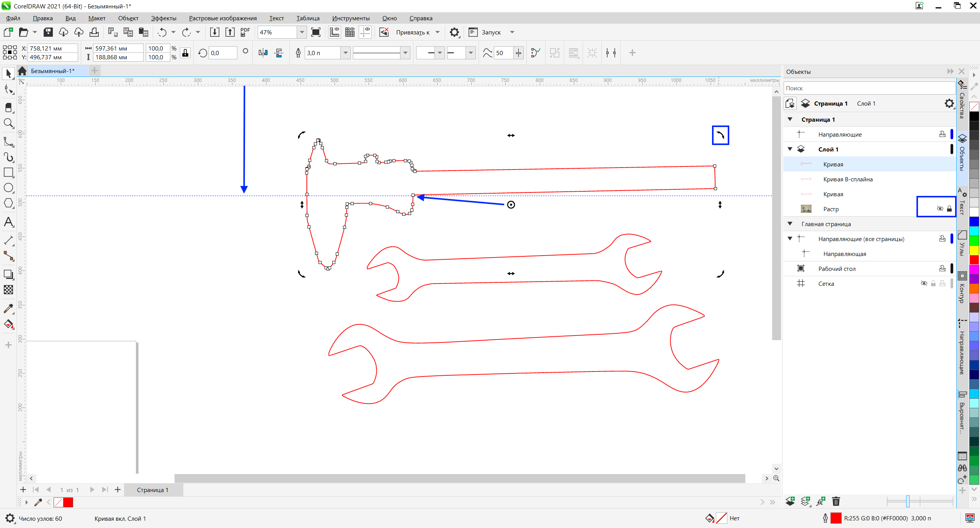Click the Export to PDF icon
The width and height of the screenshot is (980, 528).
coord(245,33)
